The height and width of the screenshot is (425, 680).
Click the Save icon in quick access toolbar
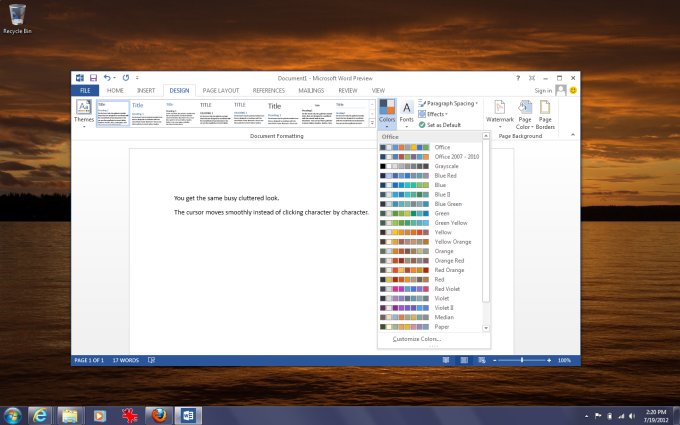pyautogui.click(x=93, y=77)
